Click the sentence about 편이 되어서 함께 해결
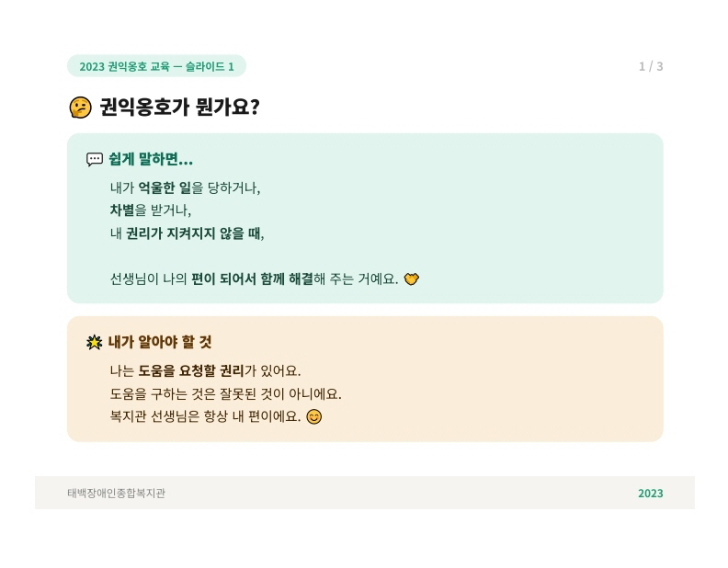The width and height of the screenshot is (728, 568). coord(254,278)
